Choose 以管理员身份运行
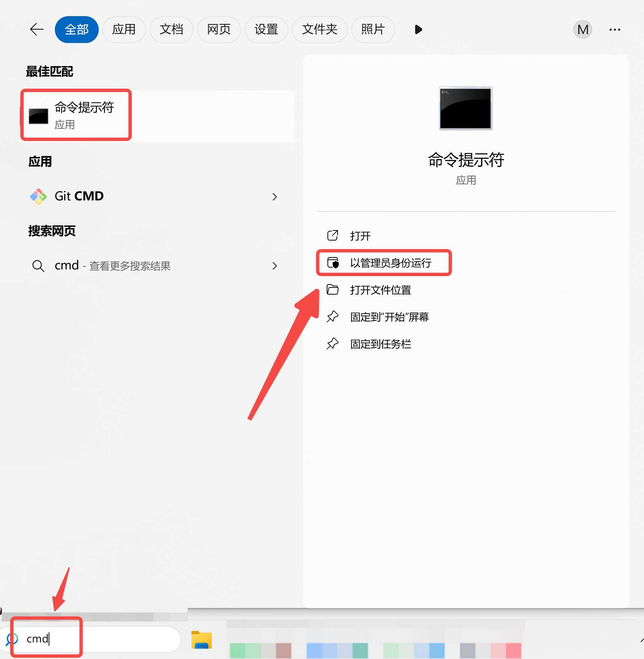 click(x=466, y=263)
